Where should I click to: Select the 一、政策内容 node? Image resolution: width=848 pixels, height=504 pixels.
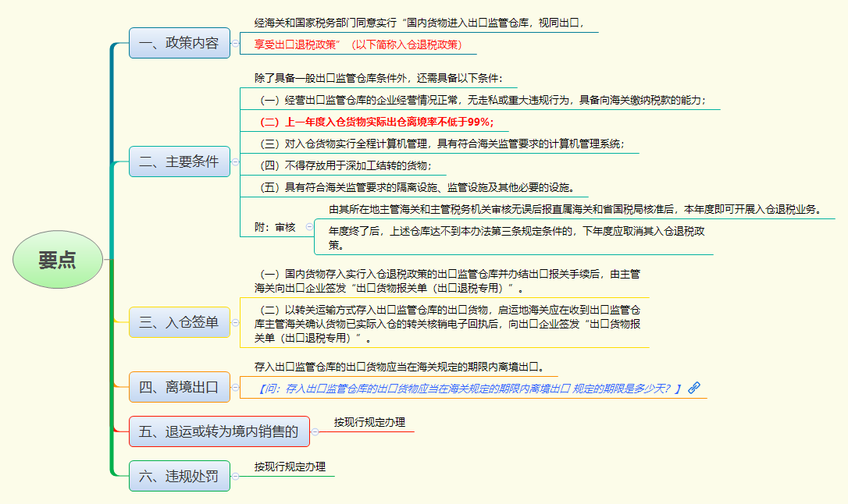[x=180, y=43]
